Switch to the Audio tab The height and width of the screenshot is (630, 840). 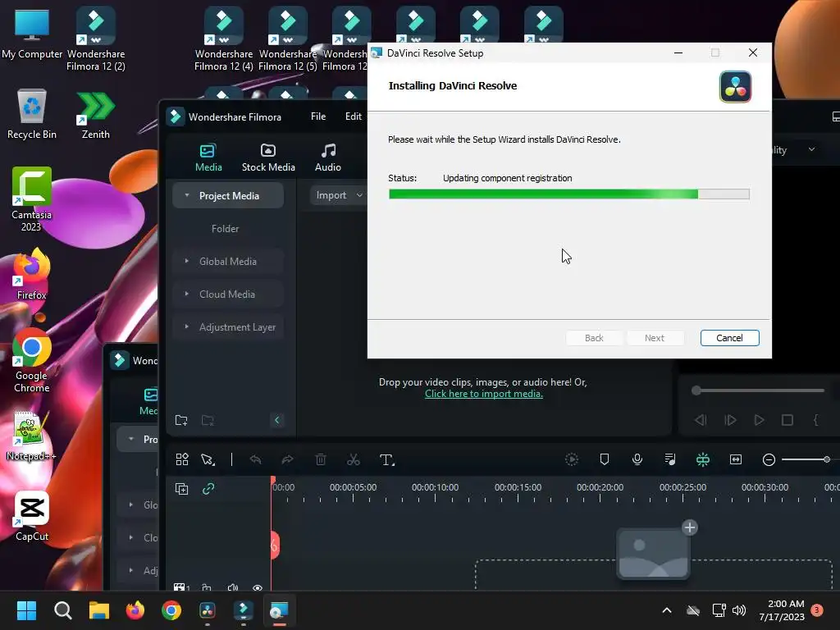328,158
